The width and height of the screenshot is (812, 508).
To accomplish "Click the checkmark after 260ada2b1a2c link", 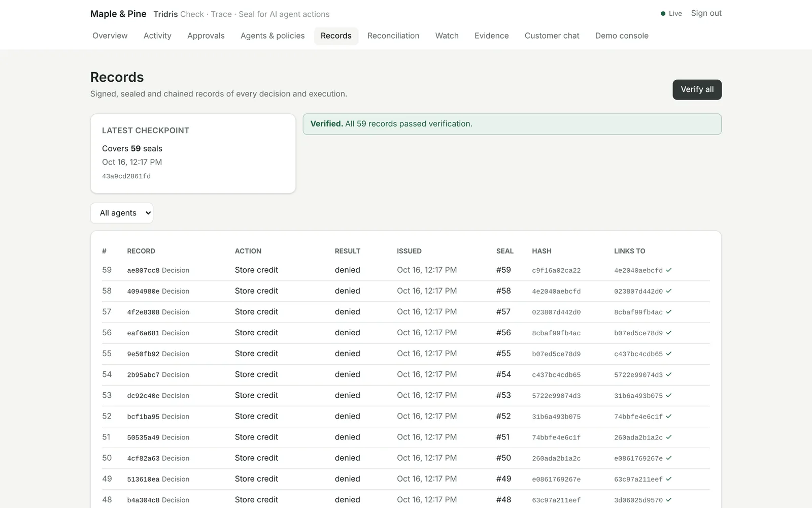I will coord(669,437).
